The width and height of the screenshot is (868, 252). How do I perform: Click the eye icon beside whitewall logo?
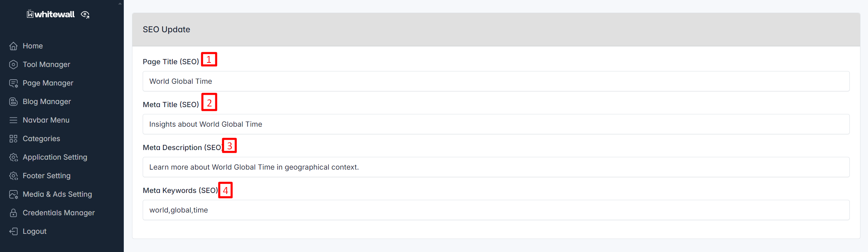click(x=85, y=14)
